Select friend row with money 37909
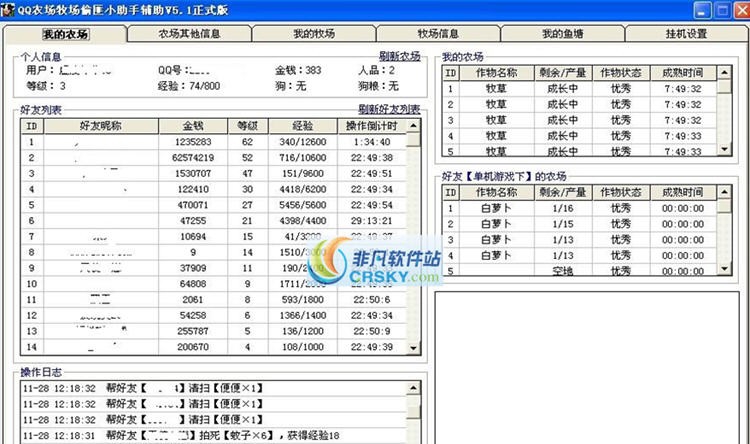 (x=214, y=268)
